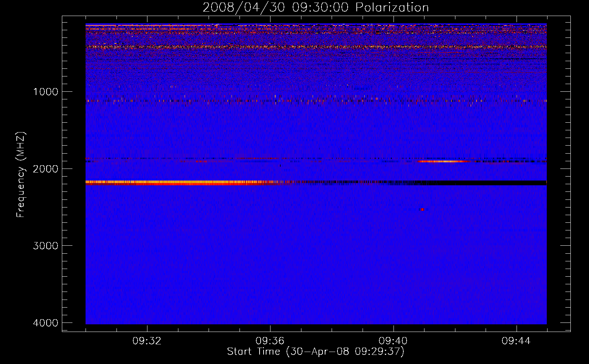
Task: Click the "Frequency (MHZ)" axis title
Action: [x=21, y=175]
